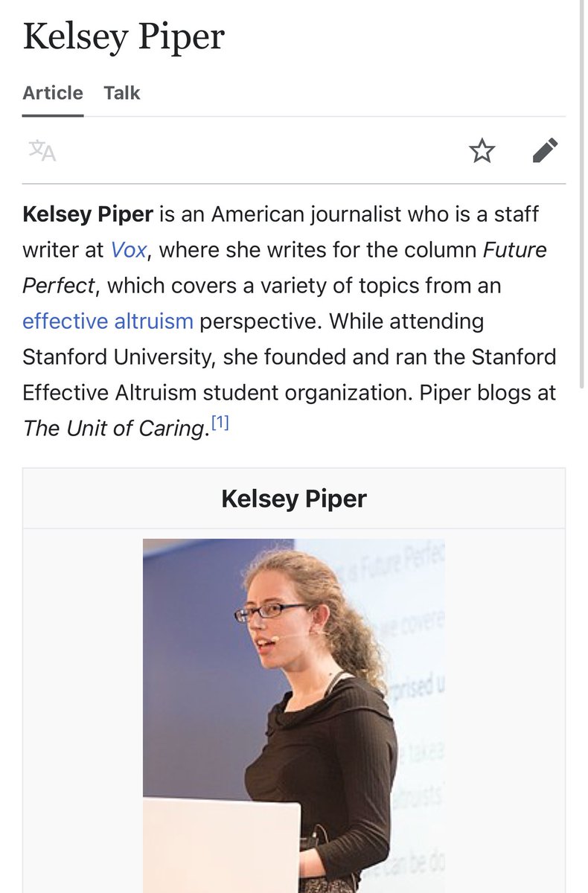
Task: Open the effective altruism link
Action: click(x=108, y=321)
